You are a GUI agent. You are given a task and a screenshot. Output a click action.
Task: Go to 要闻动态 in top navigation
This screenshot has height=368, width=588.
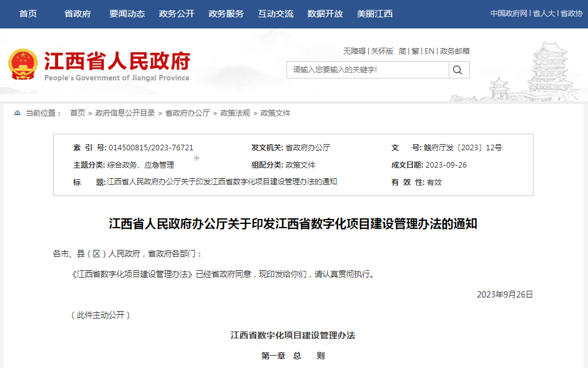click(x=127, y=14)
